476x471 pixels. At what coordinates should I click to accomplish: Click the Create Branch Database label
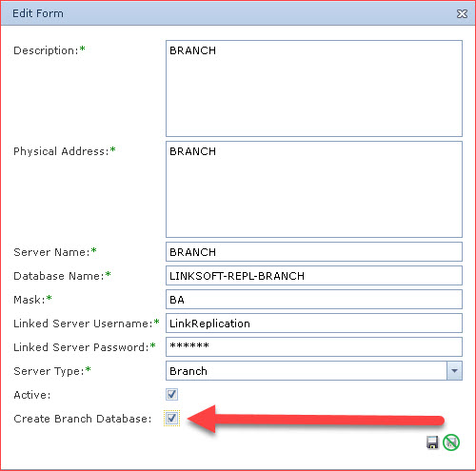pyautogui.click(x=83, y=419)
